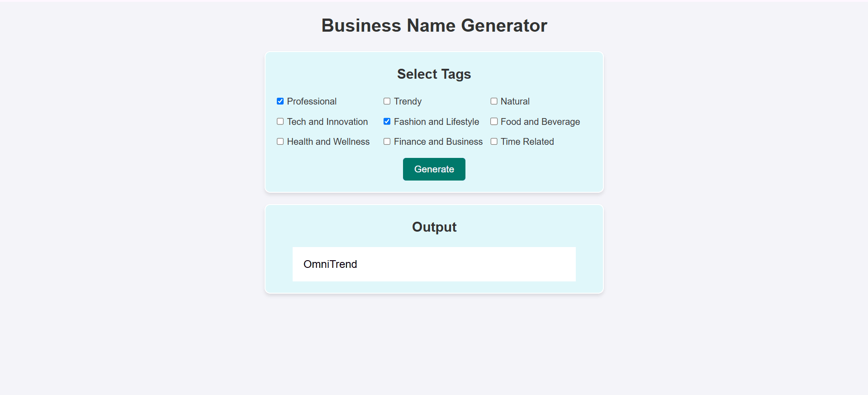Uncheck Fashion and Lifestyle checkbox
The height and width of the screenshot is (395, 868).
tap(387, 121)
